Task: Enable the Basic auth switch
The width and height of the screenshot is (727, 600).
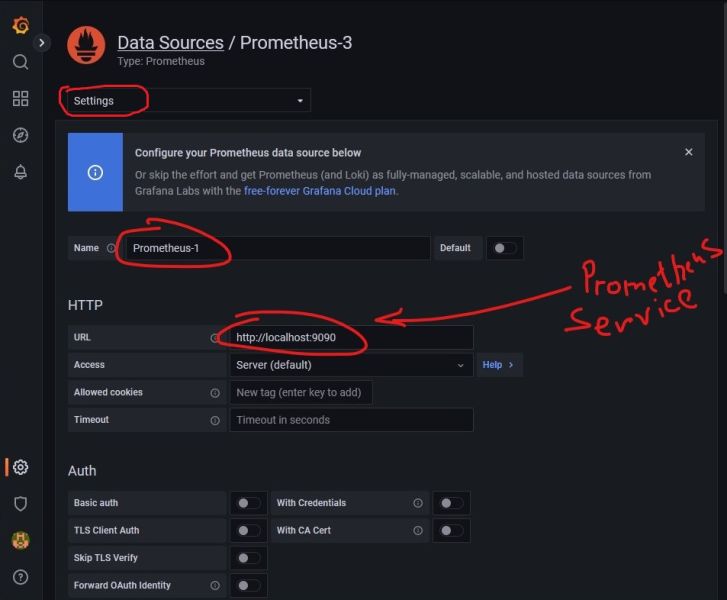Action: pyautogui.click(x=249, y=503)
